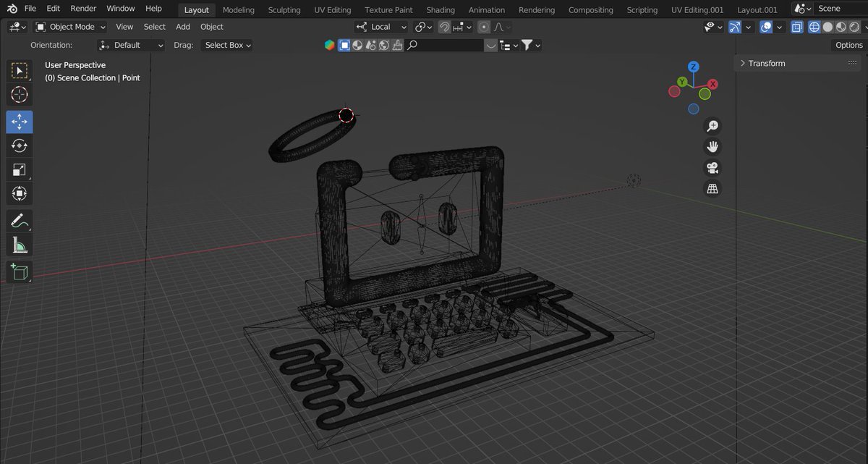Select the 3D Cursor tool
Viewport: 868px width, 464px height.
tap(20, 95)
